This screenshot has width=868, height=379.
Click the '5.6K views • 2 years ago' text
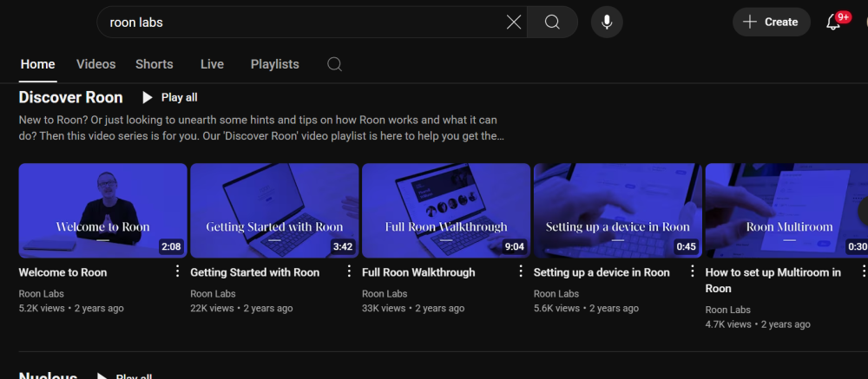pyautogui.click(x=586, y=308)
